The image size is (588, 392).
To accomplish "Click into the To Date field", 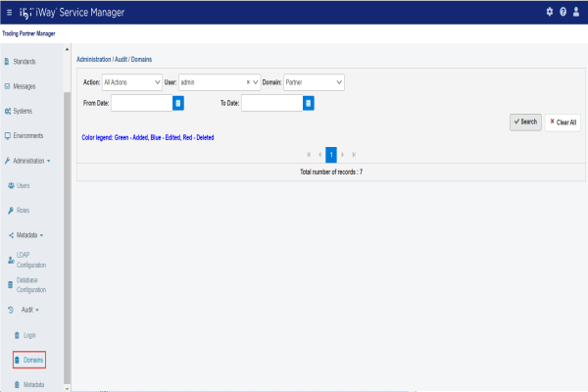I will [271, 103].
